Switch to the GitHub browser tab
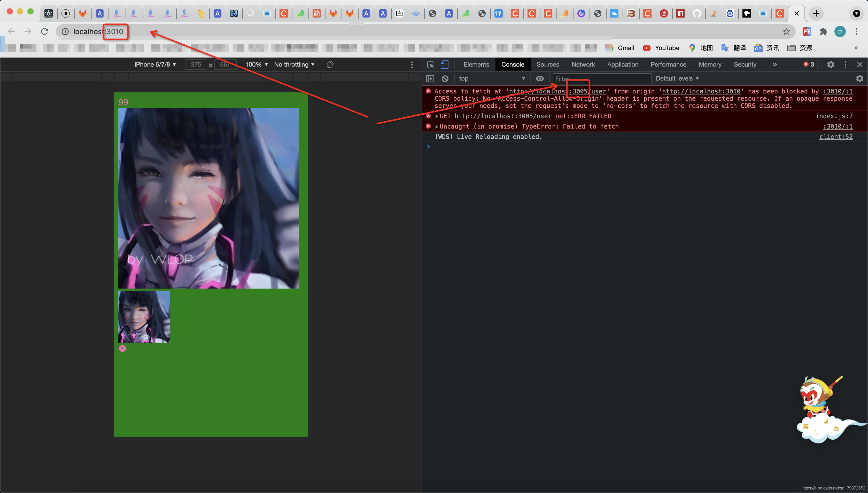Image resolution: width=868 pixels, height=493 pixels. (696, 13)
